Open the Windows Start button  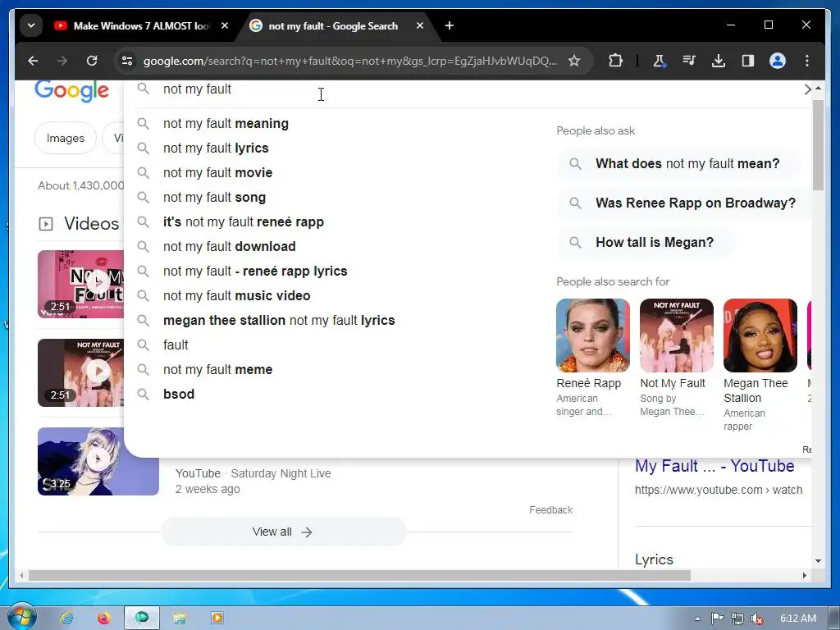coord(22,617)
